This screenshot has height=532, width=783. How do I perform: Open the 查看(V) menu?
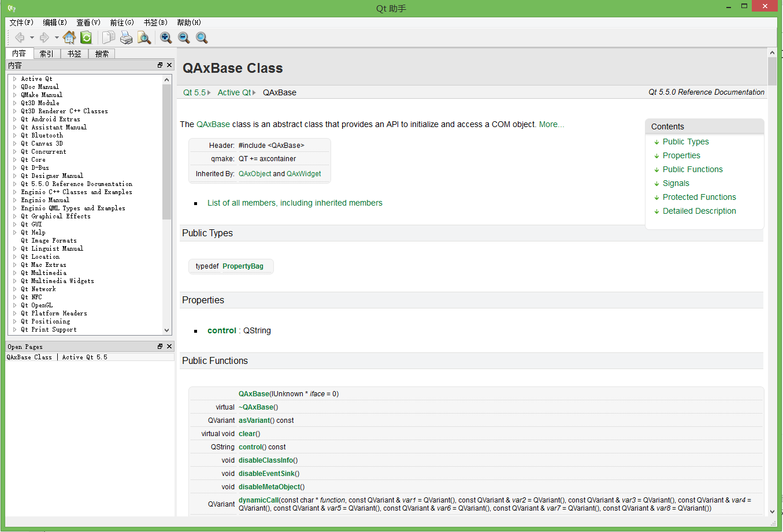88,23
